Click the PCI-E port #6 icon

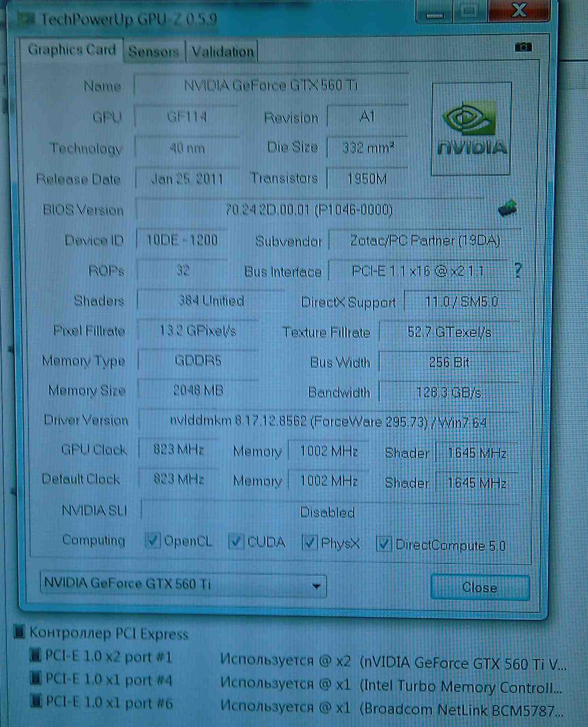pos(36,701)
